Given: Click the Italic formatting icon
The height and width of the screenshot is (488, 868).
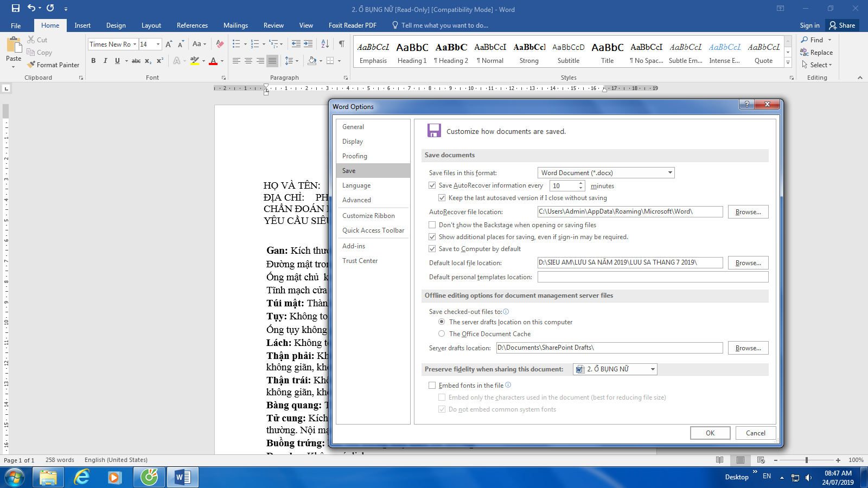Looking at the screenshot, I should tap(105, 61).
